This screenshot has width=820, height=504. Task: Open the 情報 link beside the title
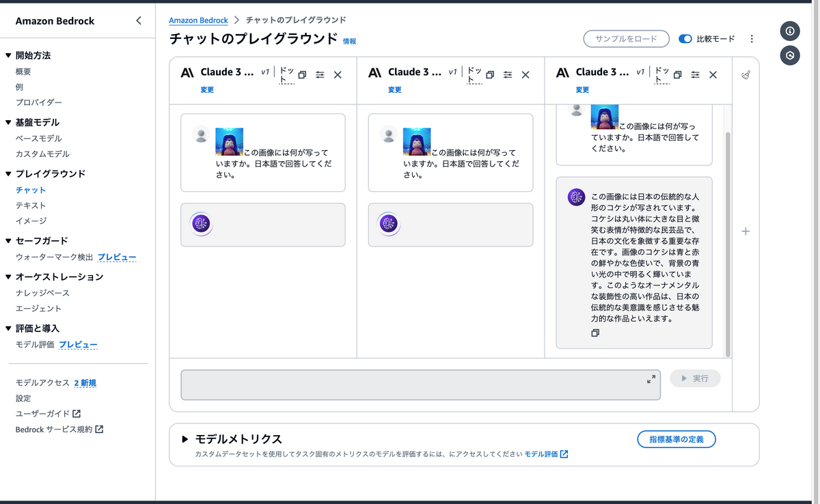[x=349, y=41]
